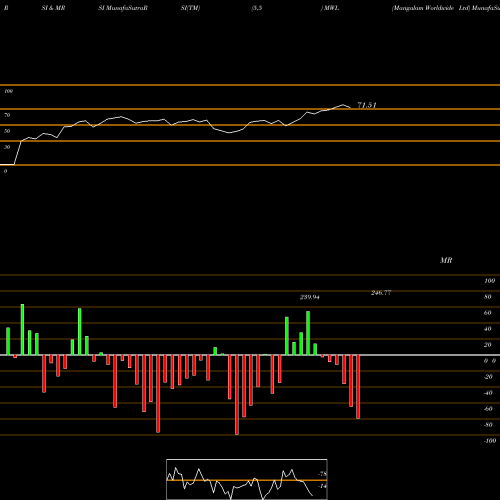Click the 70 level label on the RSI axis
The height and width of the screenshot is (500, 500).
(7, 115)
